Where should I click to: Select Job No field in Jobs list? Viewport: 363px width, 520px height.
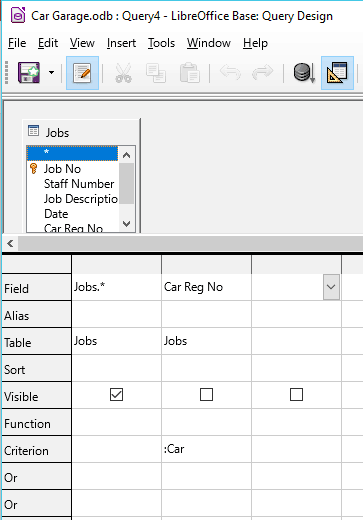[62, 169]
